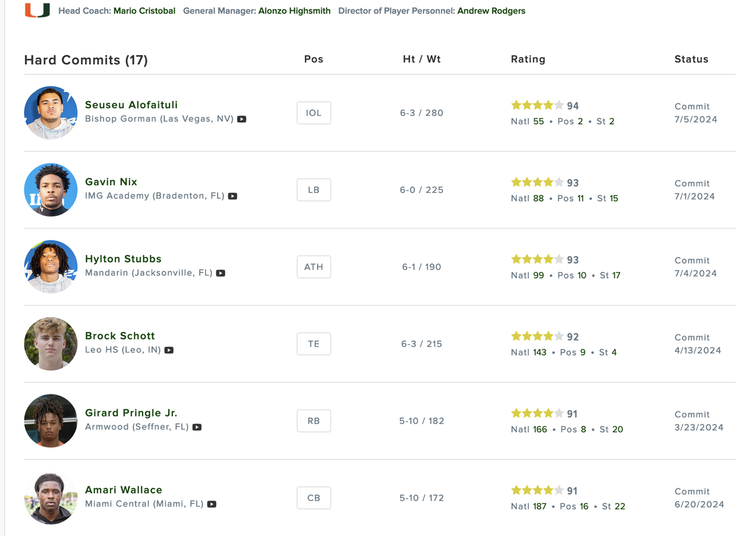Click Seuseu Alofaituli's star rating
Viewport: 756px width, 536px height.
[x=537, y=105]
